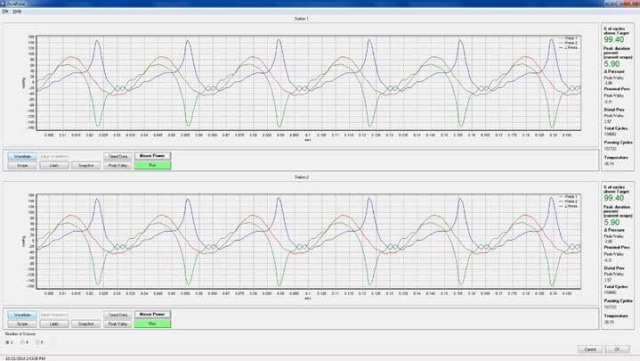Click the green Run button for Station 2
The height and width of the screenshot is (361, 640).
point(153,323)
